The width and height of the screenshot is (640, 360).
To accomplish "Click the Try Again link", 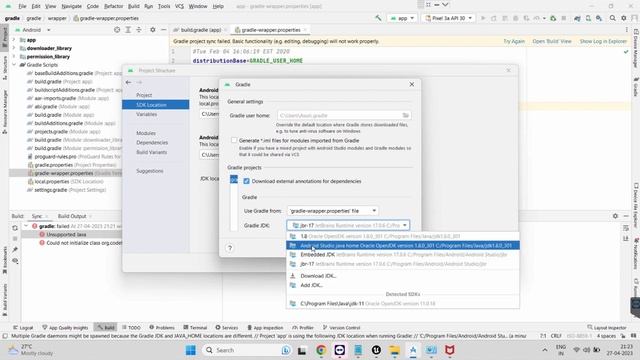I will point(514,41).
